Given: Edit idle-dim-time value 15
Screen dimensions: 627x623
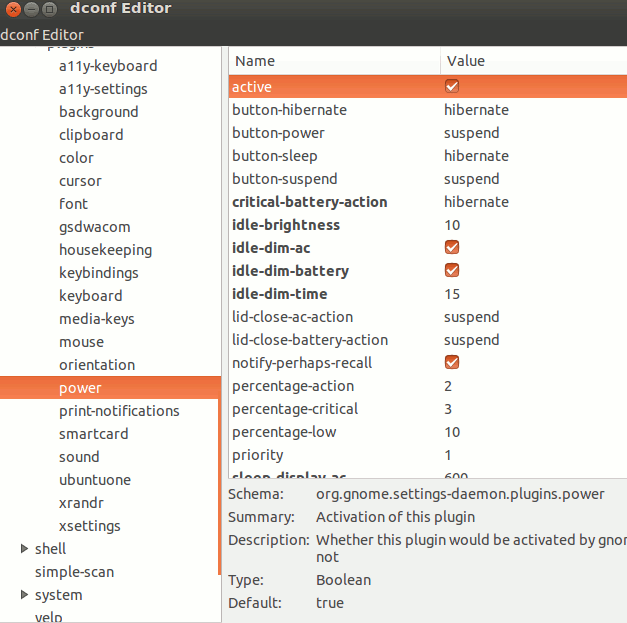Looking at the screenshot, I should tap(452, 294).
